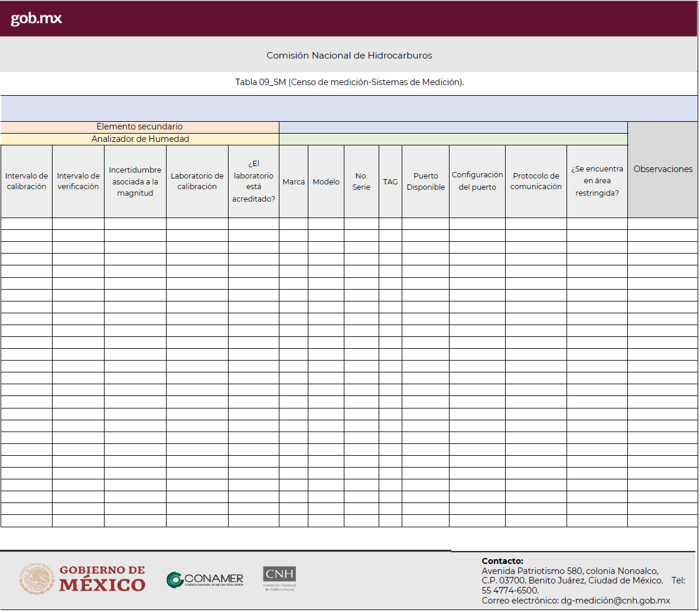700x613 pixels.
Task: Click the dg-medición@cnh.gob.mx email link
Action: tap(617, 601)
